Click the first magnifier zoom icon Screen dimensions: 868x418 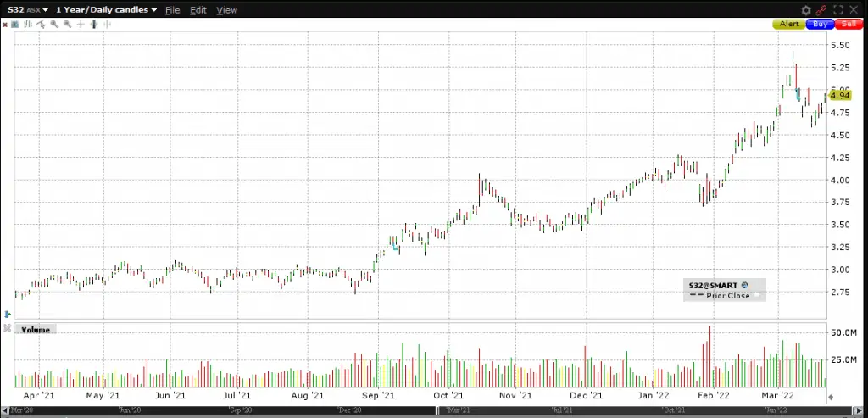pos(54,25)
